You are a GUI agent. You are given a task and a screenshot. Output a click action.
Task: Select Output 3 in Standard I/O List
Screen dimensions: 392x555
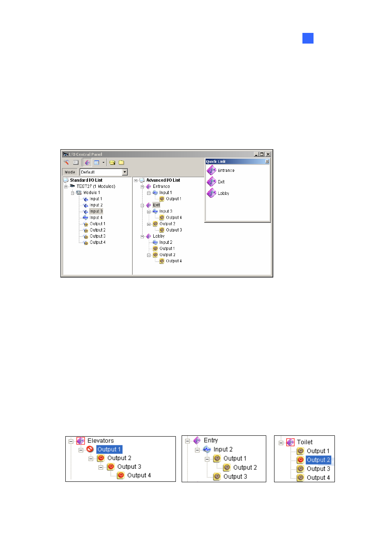point(97,236)
